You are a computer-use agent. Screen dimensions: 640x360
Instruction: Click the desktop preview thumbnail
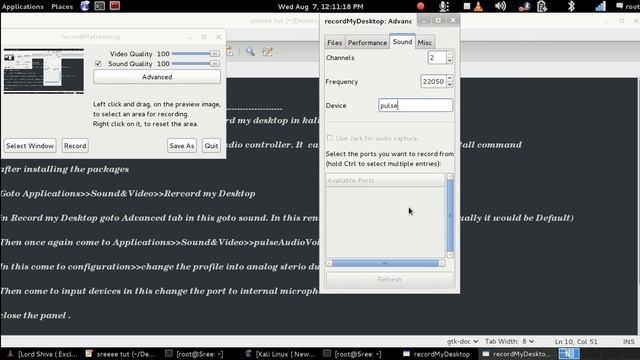pyautogui.click(x=44, y=71)
